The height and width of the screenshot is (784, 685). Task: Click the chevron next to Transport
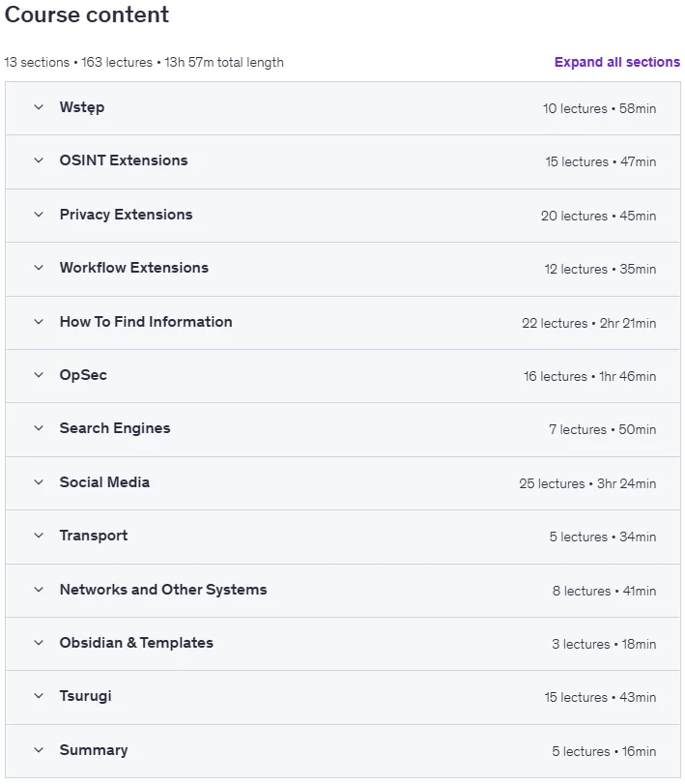point(39,536)
